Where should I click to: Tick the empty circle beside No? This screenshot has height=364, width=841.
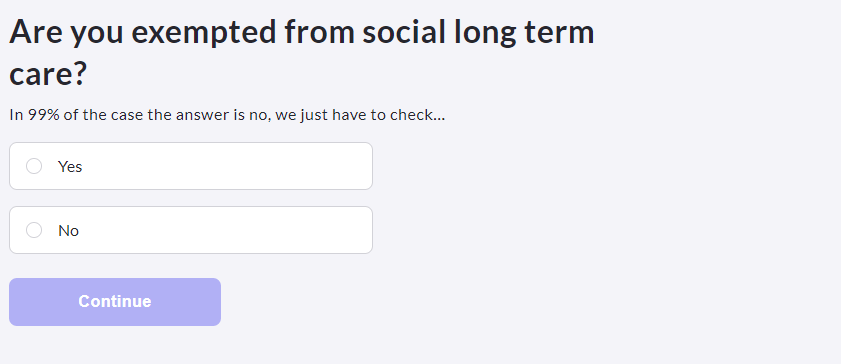click(x=34, y=230)
